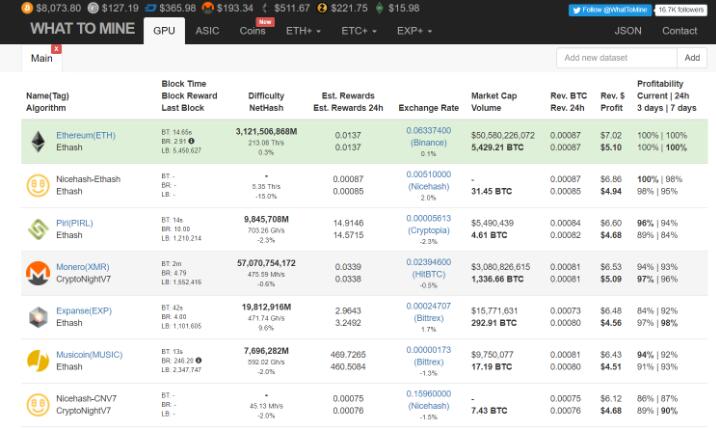This screenshot has width=716, height=428.
Task: Switch to the ASIC tab
Action: [207, 31]
